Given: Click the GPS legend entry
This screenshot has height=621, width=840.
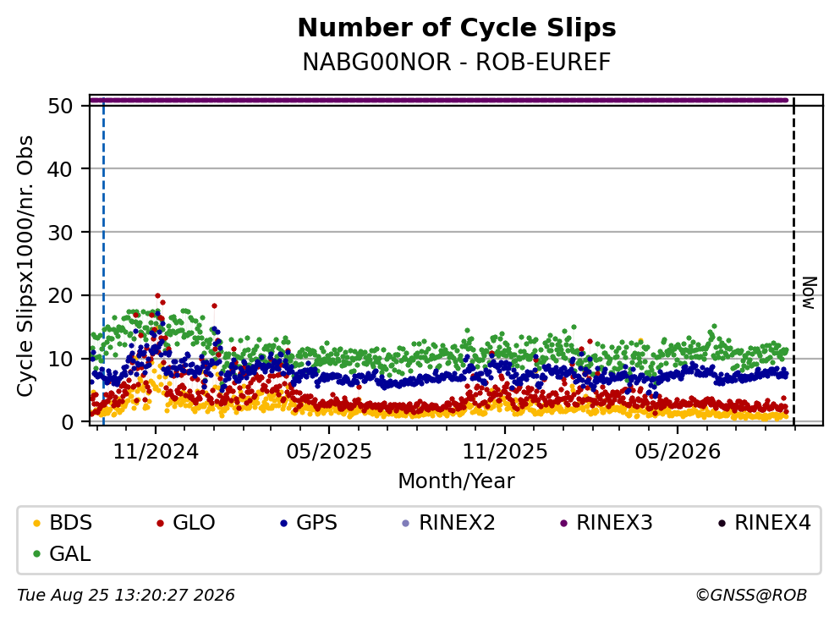Looking at the screenshot, I should (309, 522).
